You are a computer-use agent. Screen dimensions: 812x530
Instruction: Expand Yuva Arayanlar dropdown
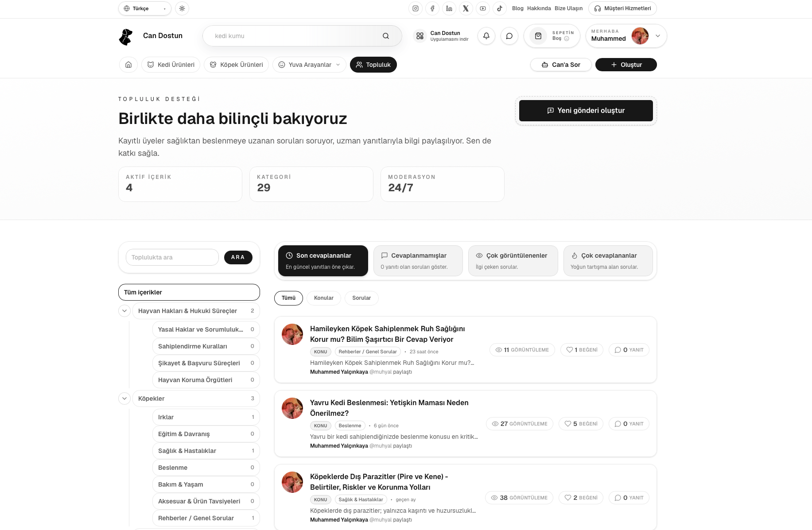309,65
